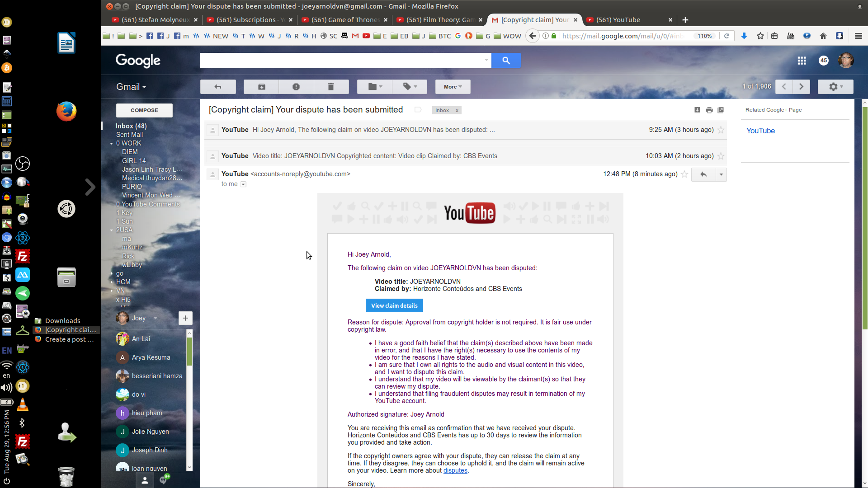Launch Firefox from the desktop dock

coord(66,111)
